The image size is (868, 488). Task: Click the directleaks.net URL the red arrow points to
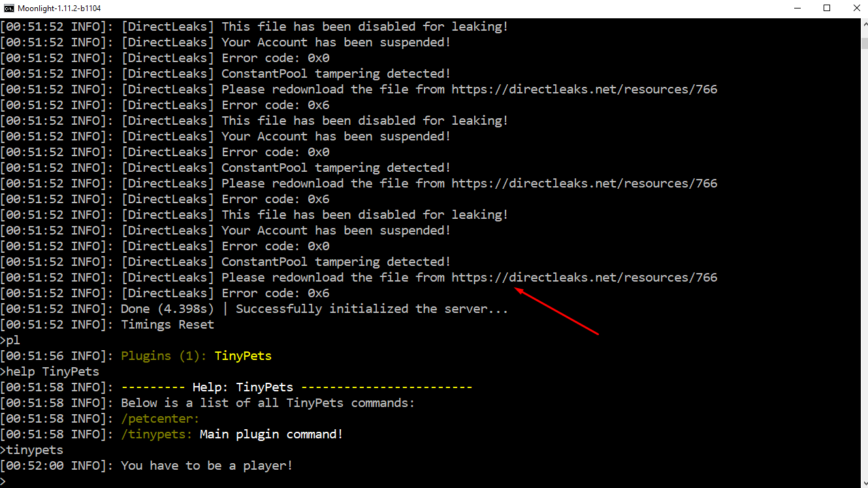(x=584, y=278)
